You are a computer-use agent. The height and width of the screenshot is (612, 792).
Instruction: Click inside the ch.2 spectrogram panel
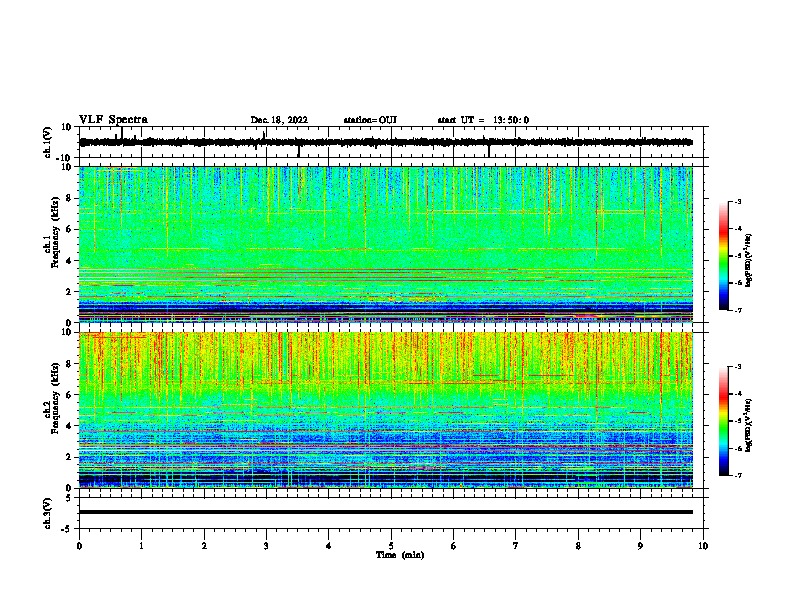[386, 410]
